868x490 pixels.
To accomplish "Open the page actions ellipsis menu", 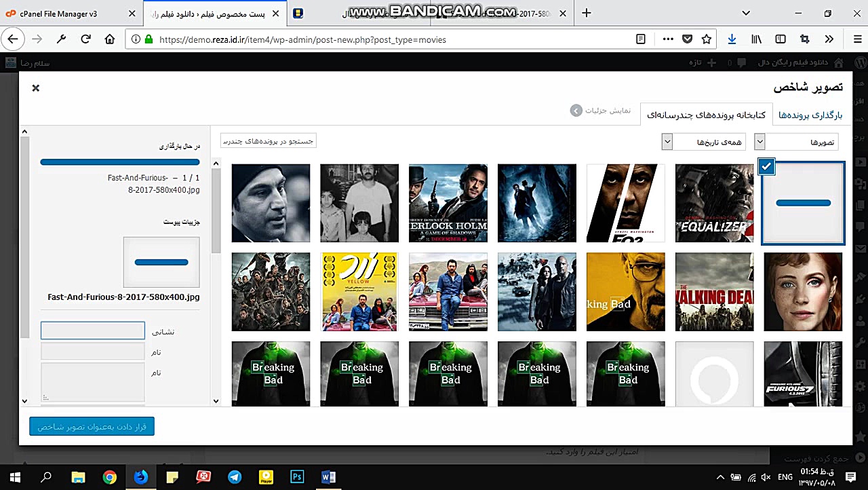I will coord(669,39).
